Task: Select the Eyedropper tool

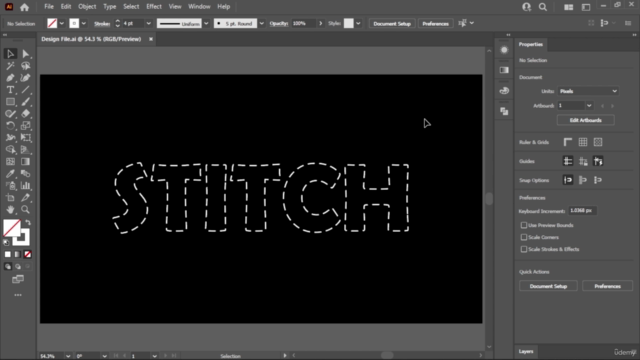Action: (10, 173)
